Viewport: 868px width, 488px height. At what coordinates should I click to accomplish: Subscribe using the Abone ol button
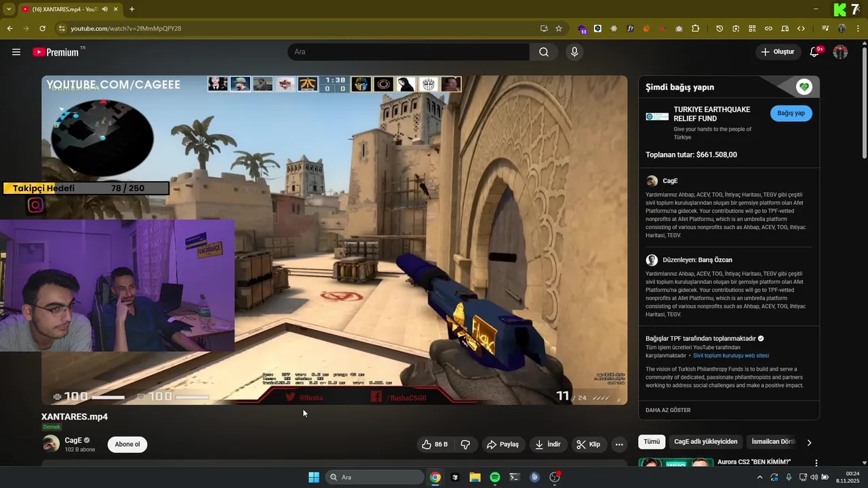pos(127,445)
